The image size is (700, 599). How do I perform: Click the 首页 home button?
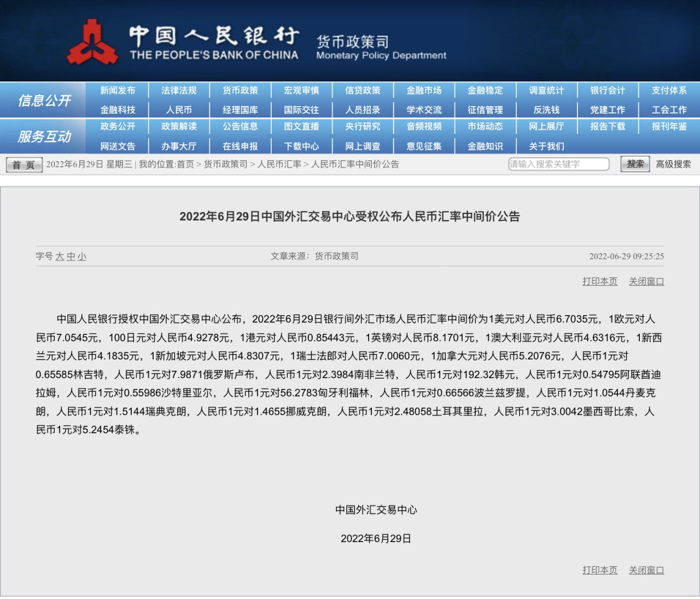[x=24, y=165]
